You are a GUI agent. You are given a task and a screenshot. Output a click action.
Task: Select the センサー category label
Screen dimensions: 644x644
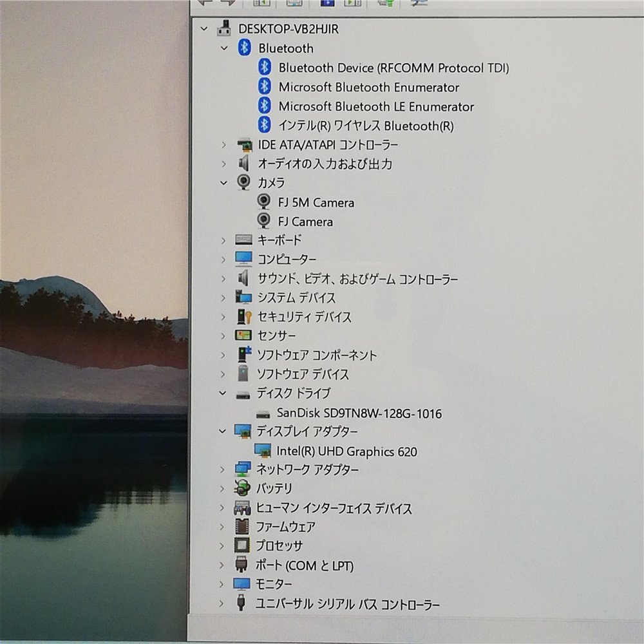point(276,336)
